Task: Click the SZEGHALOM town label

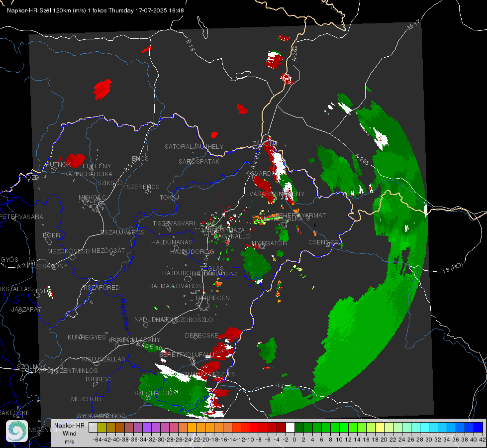Action: pyautogui.click(x=153, y=393)
